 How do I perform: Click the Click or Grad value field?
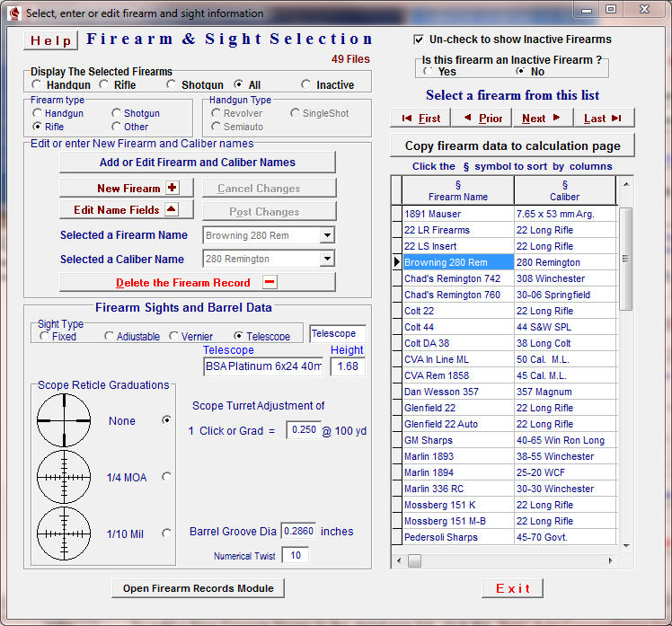click(304, 430)
